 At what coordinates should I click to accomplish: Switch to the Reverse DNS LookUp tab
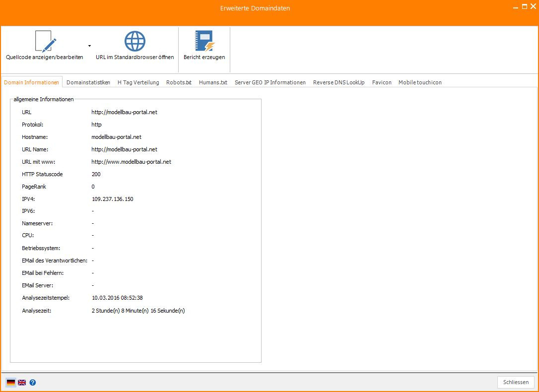339,82
